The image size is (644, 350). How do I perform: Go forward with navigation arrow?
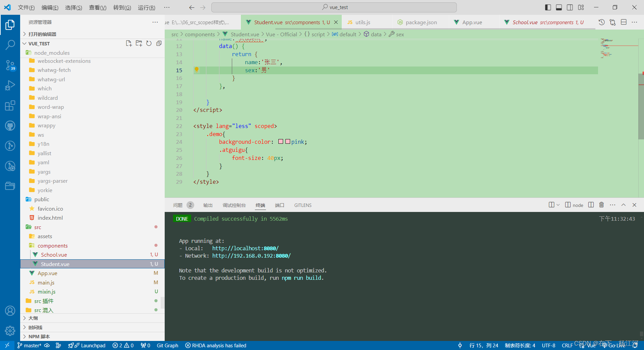tap(203, 7)
